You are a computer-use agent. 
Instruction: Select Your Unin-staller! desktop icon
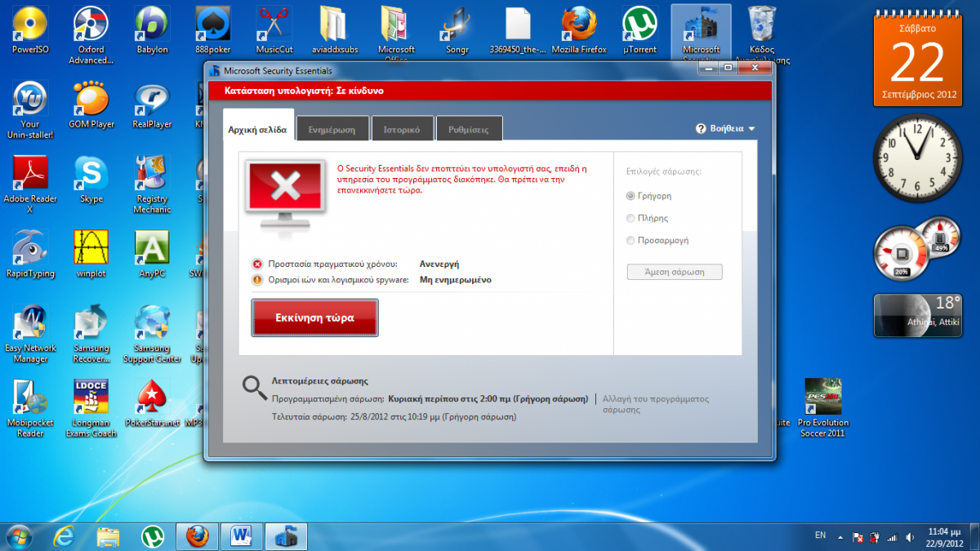point(30,109)
